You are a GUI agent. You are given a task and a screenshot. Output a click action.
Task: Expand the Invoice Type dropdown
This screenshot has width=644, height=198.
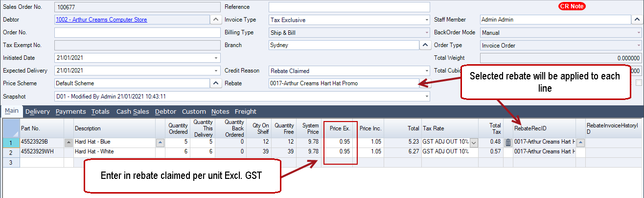pyautogui.click(x=427, y=20)
